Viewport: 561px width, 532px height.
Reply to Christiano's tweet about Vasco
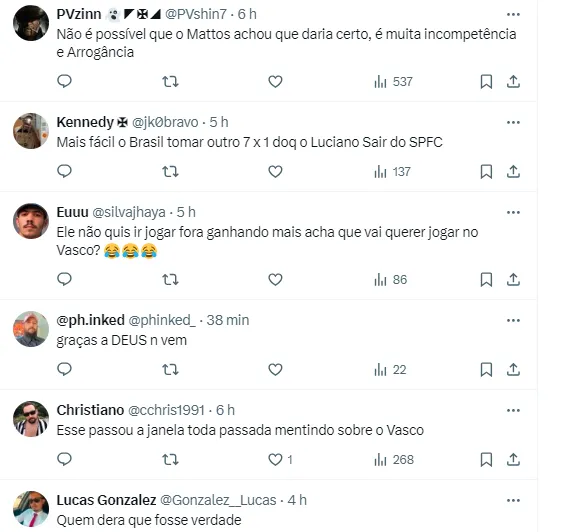64,459
